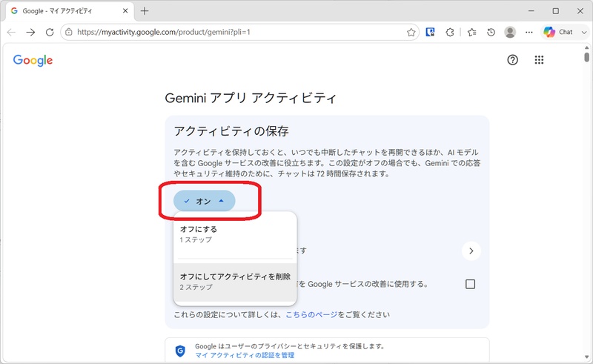Open browser Settings and more menu
The image size is (593, 364).
529,32
